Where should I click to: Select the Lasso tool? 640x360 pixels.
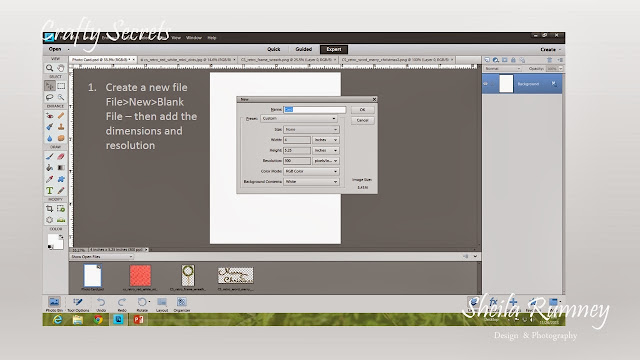(x=49, y=97)
